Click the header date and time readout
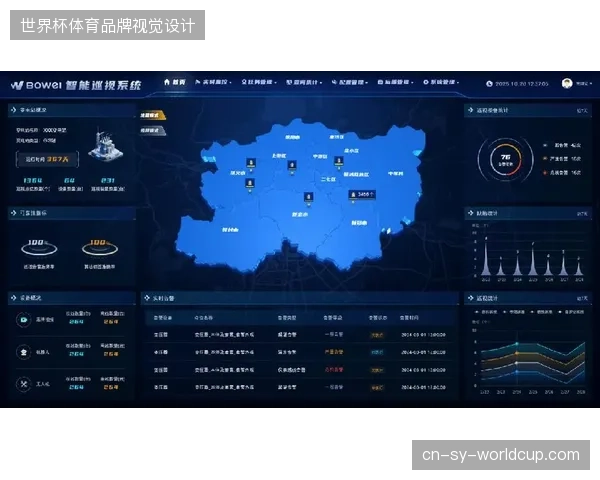The width and height of the screenshot is (600, 480). click(522, 84)
